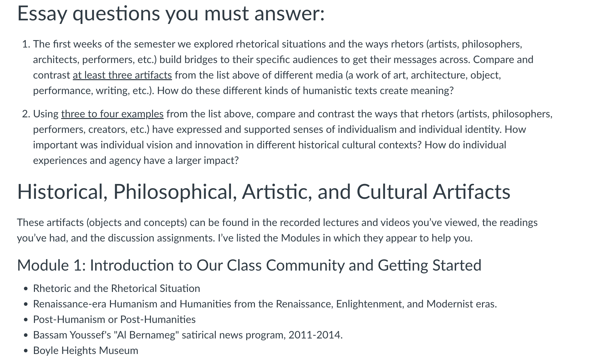Viewport: 592px width, 364px height.
Task: Click the sentence 'How do these different kinds of humanistic texts create meaning?'
Action: [x=305, y=91]
